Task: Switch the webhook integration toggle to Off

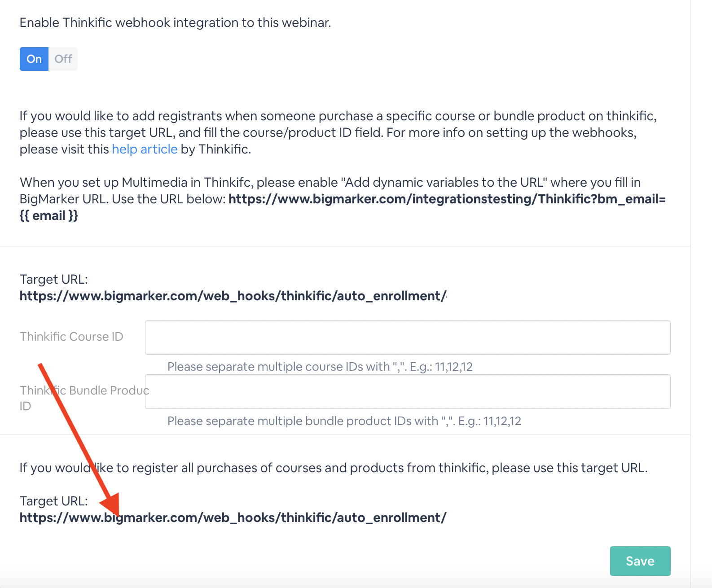Action: pos(63,59)
